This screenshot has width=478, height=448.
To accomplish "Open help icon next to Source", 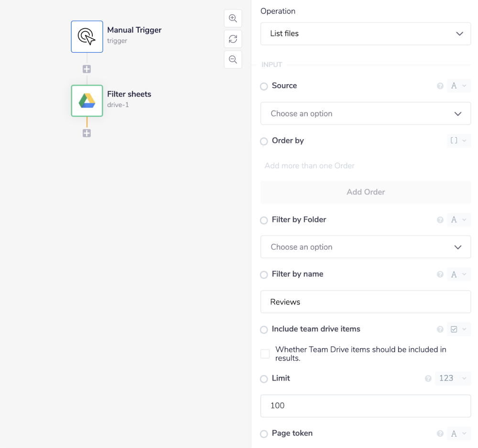I will point(440,86).
